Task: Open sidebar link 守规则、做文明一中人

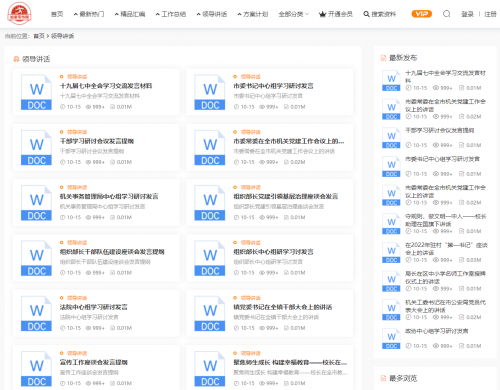Action: (446, 220)
